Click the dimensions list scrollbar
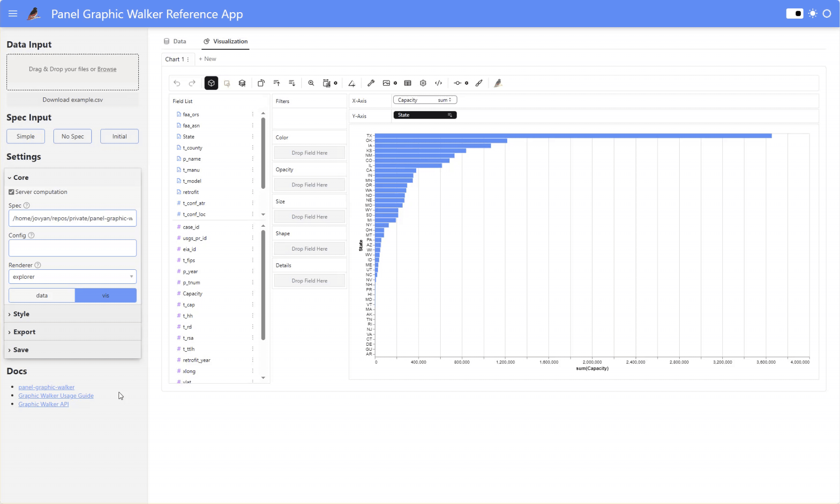 (263, 153)
